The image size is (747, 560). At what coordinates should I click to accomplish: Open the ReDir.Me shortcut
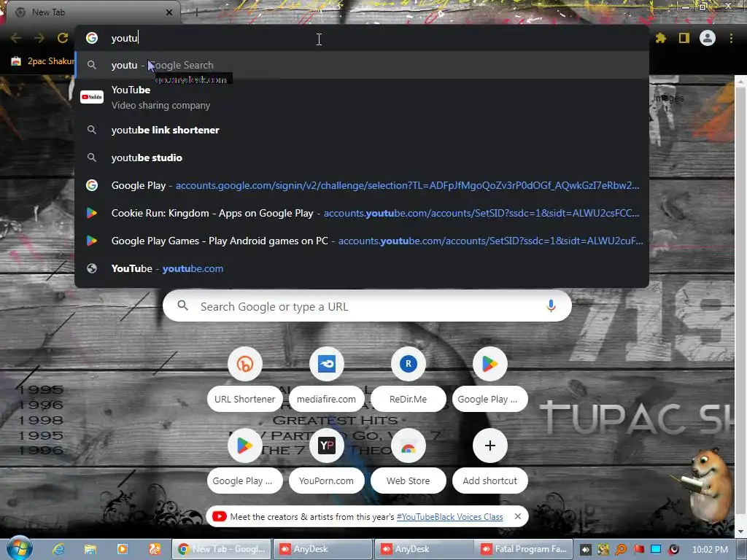(409, 378)
